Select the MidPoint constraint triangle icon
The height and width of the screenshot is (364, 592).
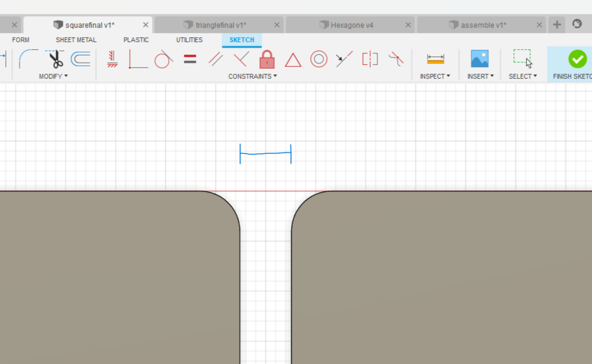click(293, 59)
